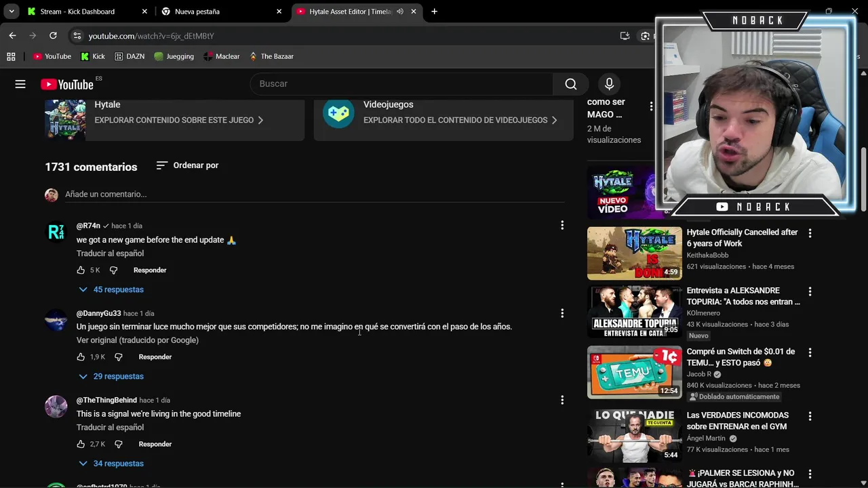Open the Maclear bookmark
This screenshot has width=868, height=488.
pyautogui.click(x=221, y=56)
